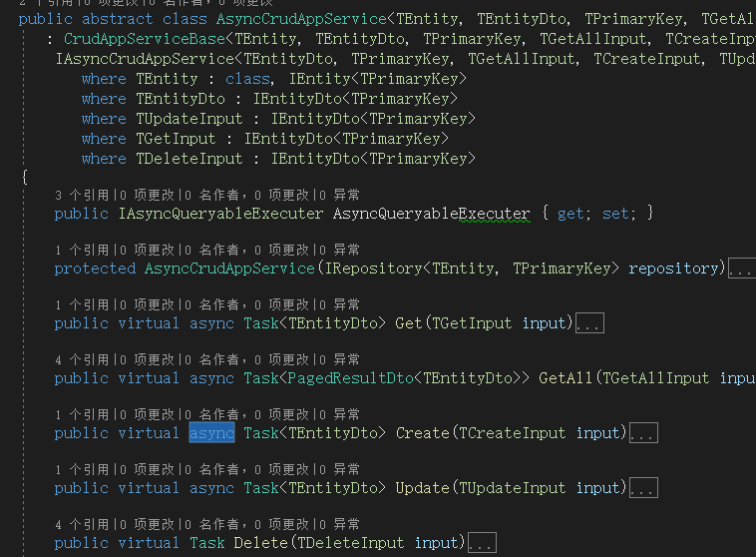
Task: Click the repository parameter name
Action: (x=673, y=269)
